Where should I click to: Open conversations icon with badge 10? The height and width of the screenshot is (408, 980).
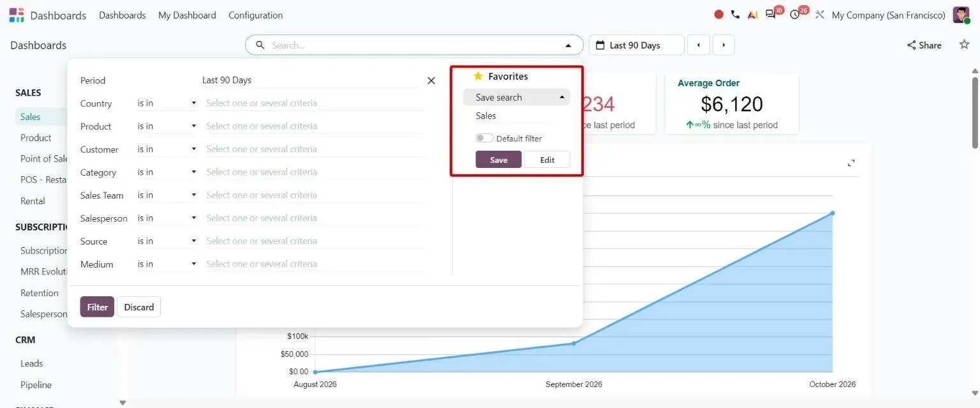[772, 14]
